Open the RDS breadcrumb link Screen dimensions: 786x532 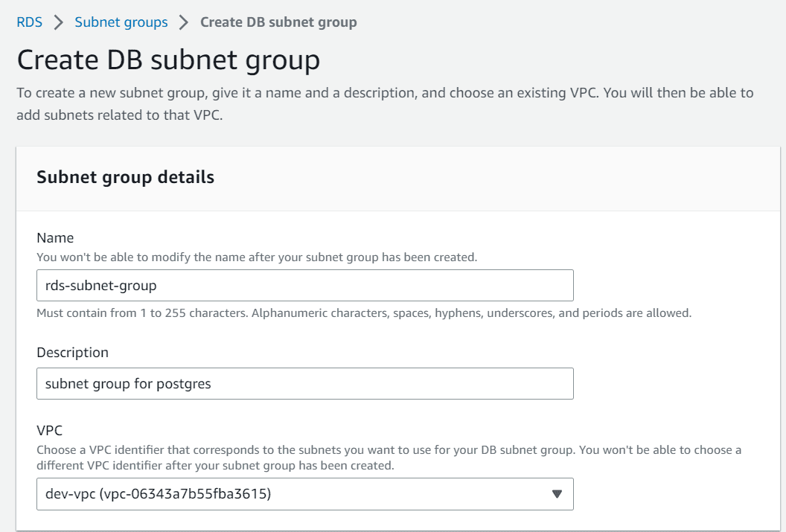coord(29,22)
